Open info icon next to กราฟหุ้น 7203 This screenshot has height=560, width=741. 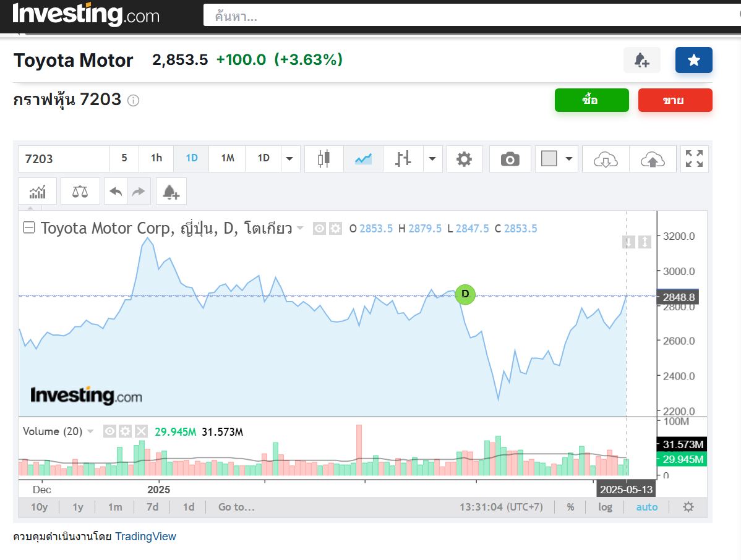tap(133, 101)
